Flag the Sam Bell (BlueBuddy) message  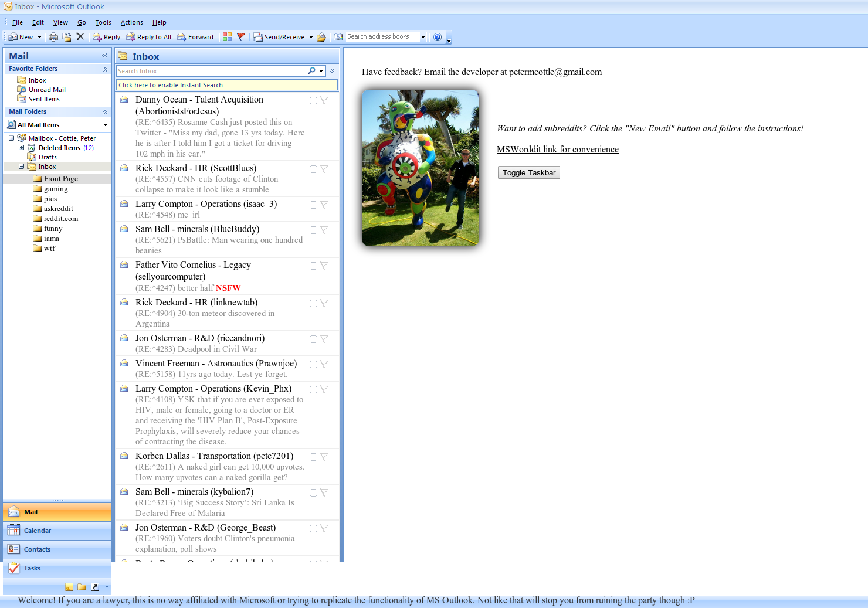click(x=324, y=230)
